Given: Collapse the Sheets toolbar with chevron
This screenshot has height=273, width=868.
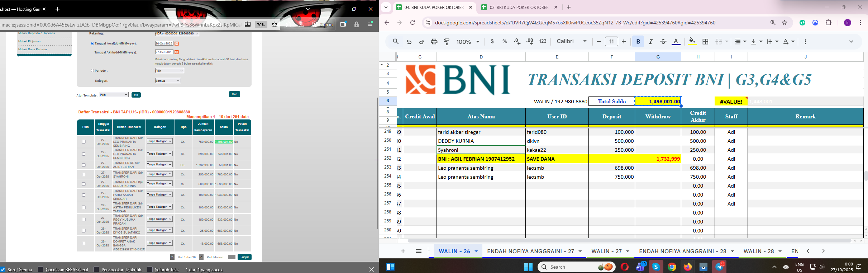Looking at the screenshot, I should click(851, 42).
